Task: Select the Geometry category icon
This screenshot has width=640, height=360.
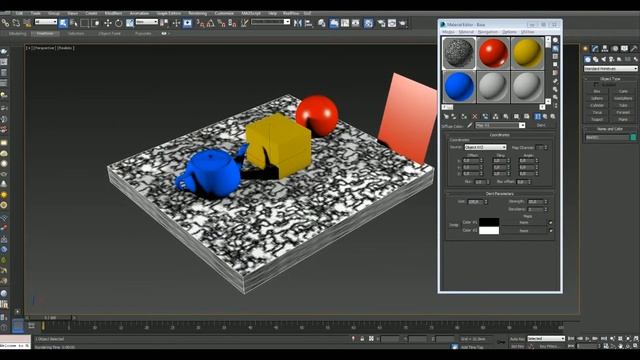Action: tap(587, 60)
